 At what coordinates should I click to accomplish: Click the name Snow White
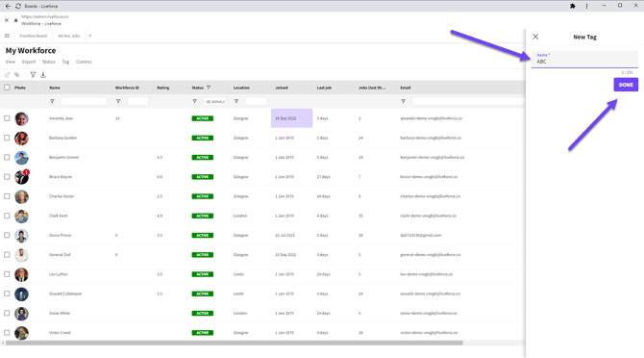point(60,313)
